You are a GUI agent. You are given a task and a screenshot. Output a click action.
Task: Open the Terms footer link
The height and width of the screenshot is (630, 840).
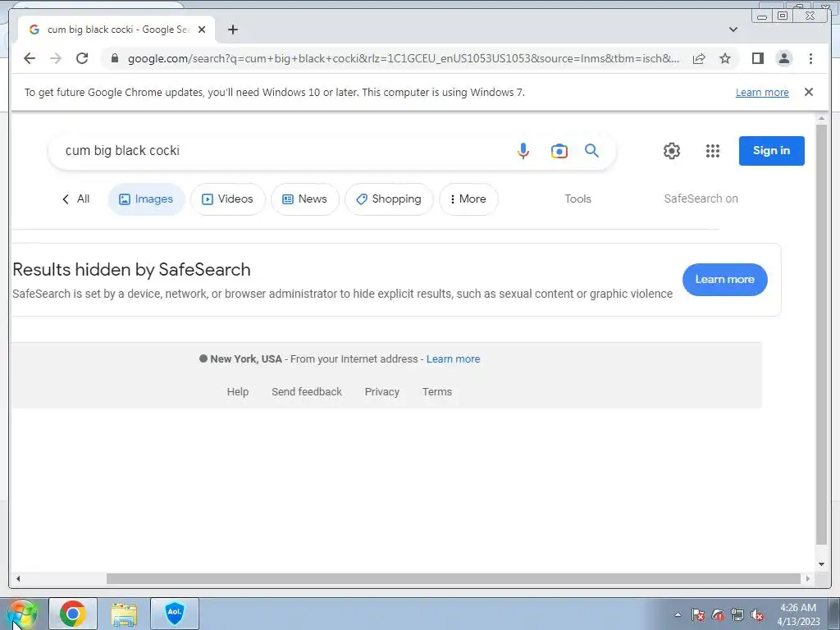(x=437, y=391)
